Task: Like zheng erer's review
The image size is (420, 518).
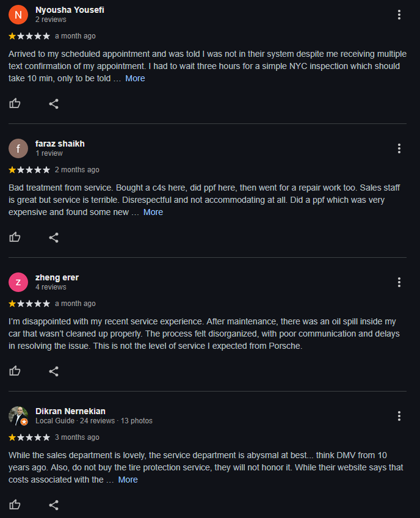Action: (15, 371)
